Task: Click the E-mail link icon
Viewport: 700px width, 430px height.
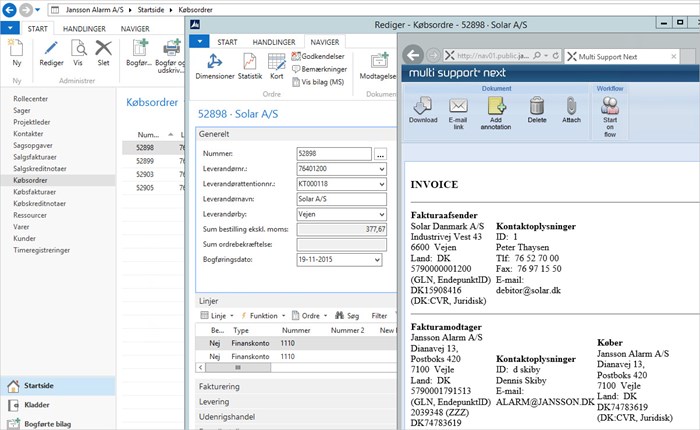Action: [458, 106]
